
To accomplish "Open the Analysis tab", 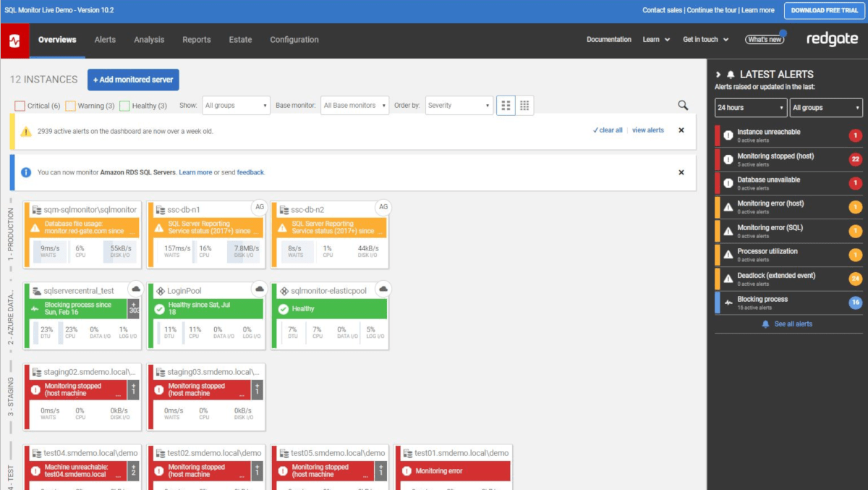I will click(x=149, y=40).
